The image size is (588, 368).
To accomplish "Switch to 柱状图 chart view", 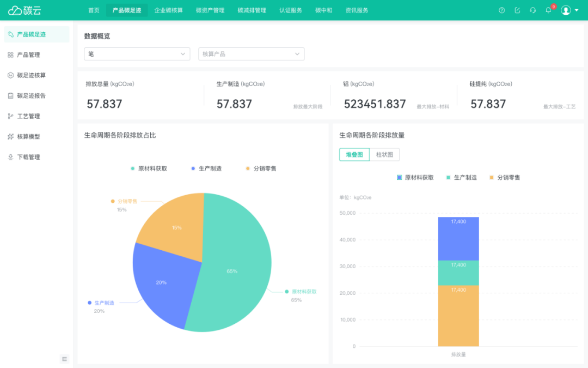I will click(384, 155).
